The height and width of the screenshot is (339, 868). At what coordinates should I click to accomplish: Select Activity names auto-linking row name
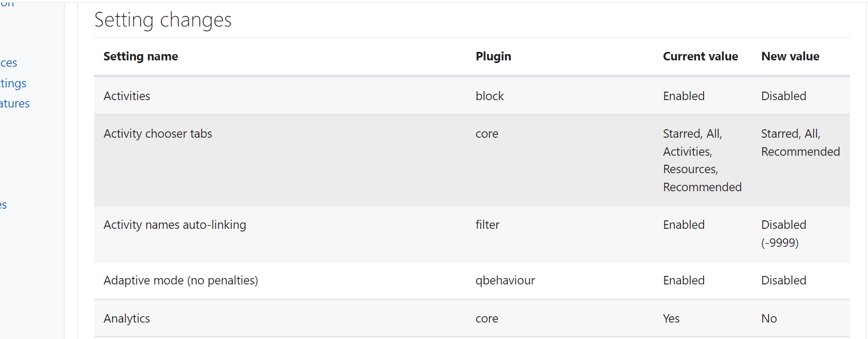[175, 225]
